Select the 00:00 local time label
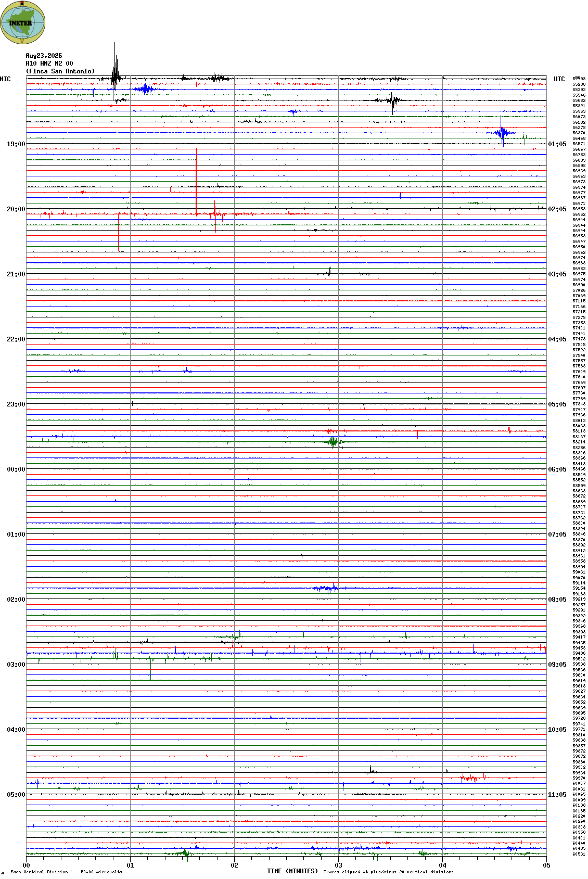Image resolution: width=588 pixels, height=879 pixels. coord(16,469)
